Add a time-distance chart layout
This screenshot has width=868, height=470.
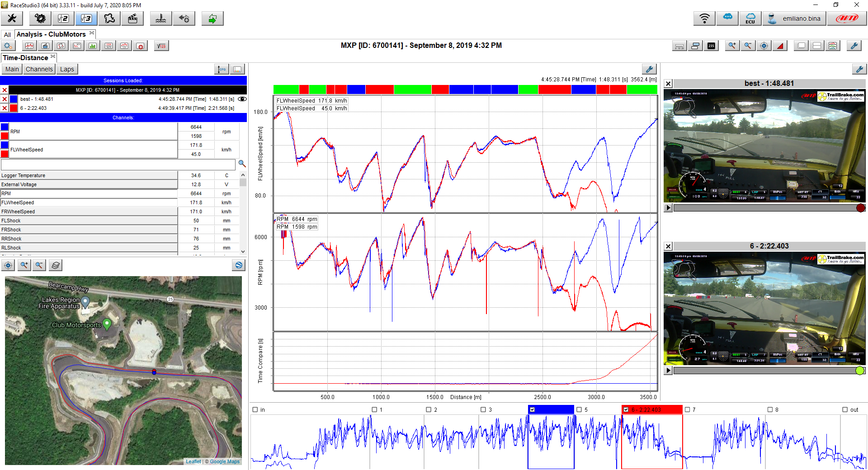click(x=29, y=46)
